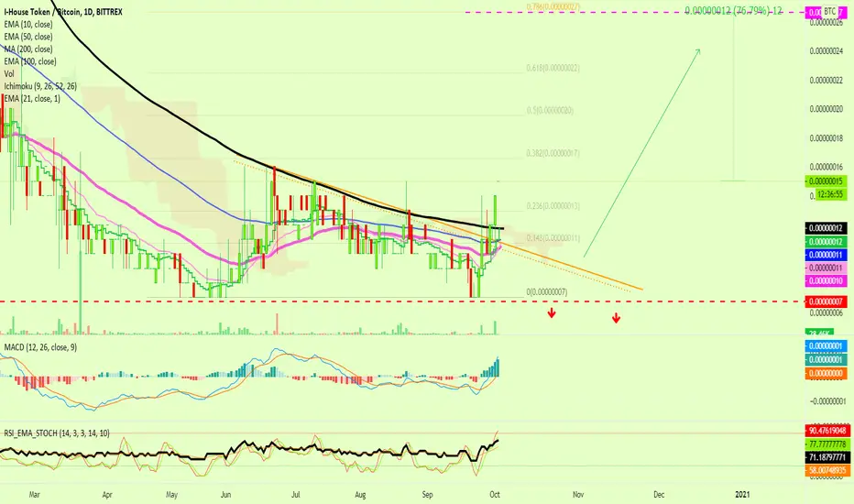Image resolution: width=854 pixels, height=504 pixels.
Task: Click the green 77.77777778 stochastic value tag
Action: click(x=827, y=444)
